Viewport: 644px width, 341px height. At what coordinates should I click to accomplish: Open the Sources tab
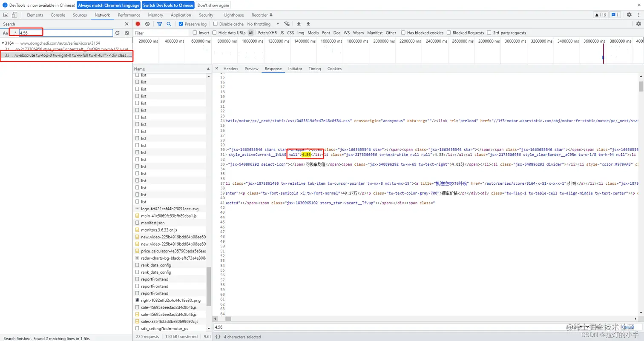[80, 15]
